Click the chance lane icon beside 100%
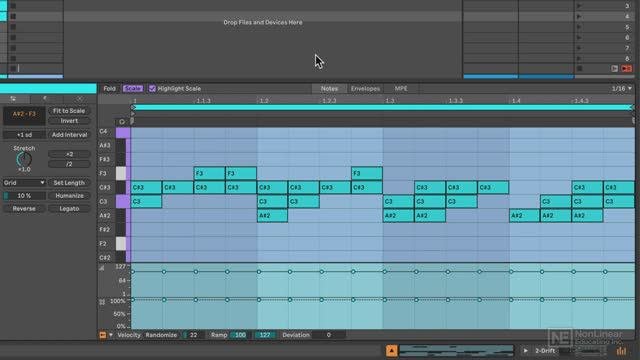 tap(102, 302)
